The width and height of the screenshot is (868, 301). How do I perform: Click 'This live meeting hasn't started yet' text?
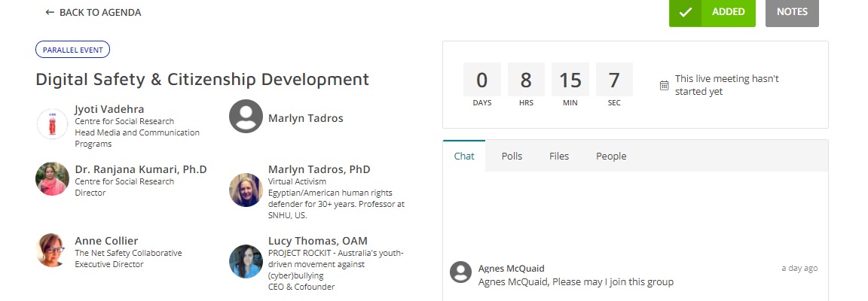click(727, 85)
